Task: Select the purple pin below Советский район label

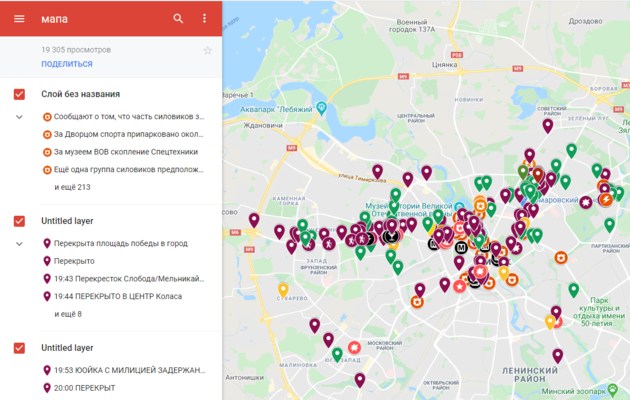Action: coord(548,126)
